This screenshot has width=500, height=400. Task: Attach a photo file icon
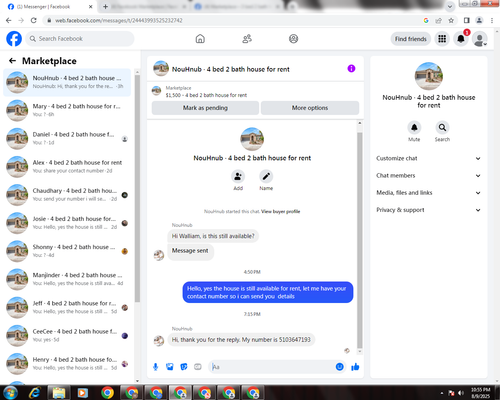[x=170, y=367]
